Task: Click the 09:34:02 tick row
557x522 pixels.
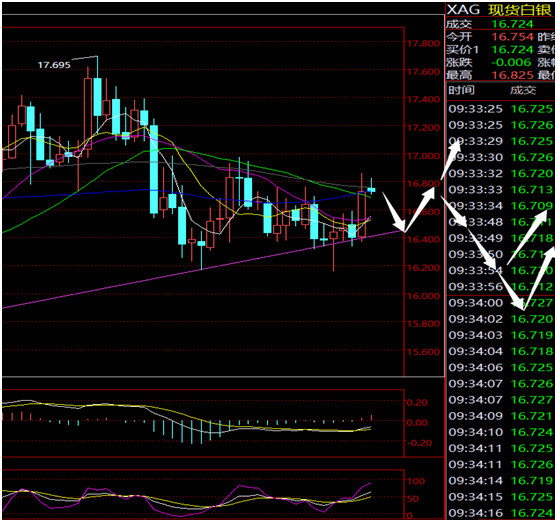Action: point(501,319)
